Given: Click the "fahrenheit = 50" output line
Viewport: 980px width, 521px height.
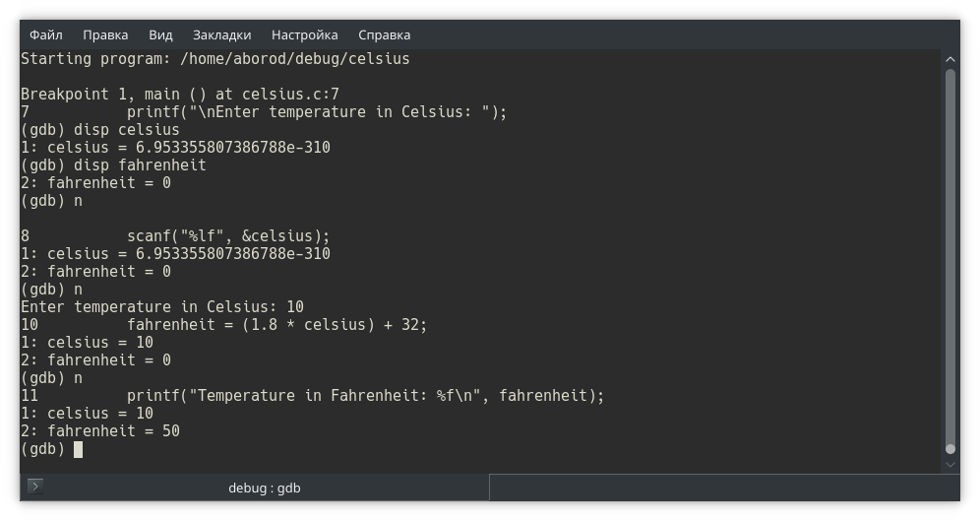Looking at the screenshot, I should 100,431.
